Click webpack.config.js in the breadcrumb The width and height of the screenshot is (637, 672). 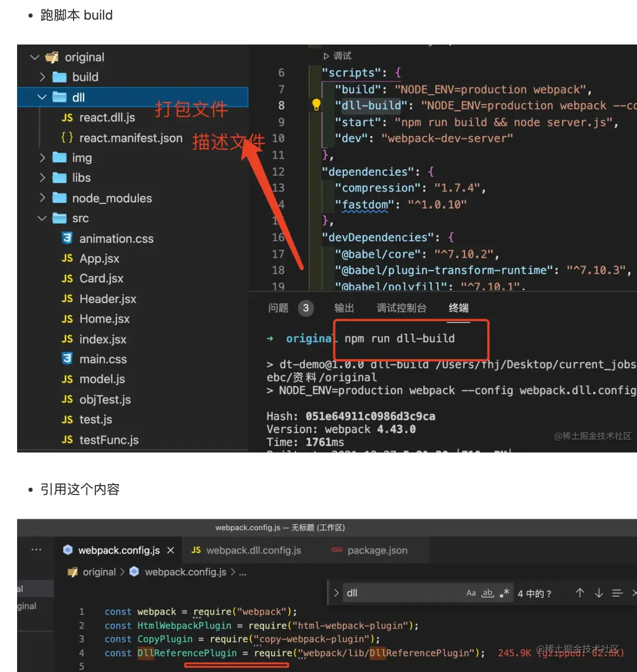(x=185, y=572)
